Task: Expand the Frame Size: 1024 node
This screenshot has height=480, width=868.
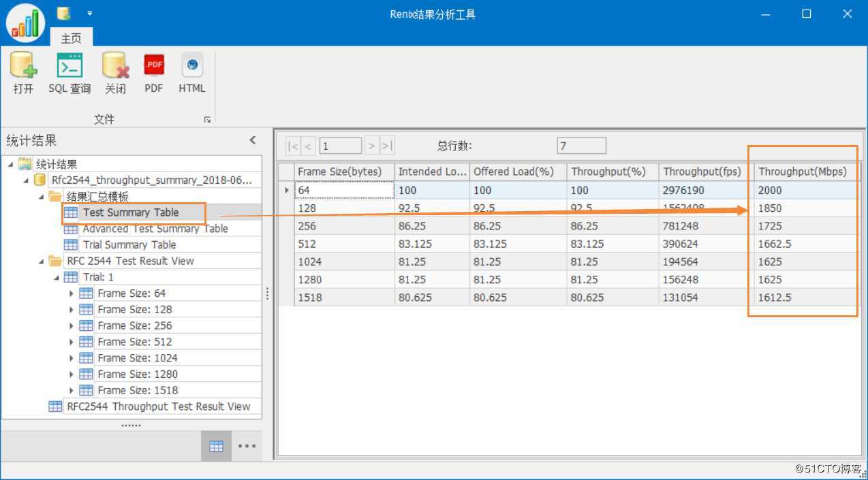Action: coord(72,358)
